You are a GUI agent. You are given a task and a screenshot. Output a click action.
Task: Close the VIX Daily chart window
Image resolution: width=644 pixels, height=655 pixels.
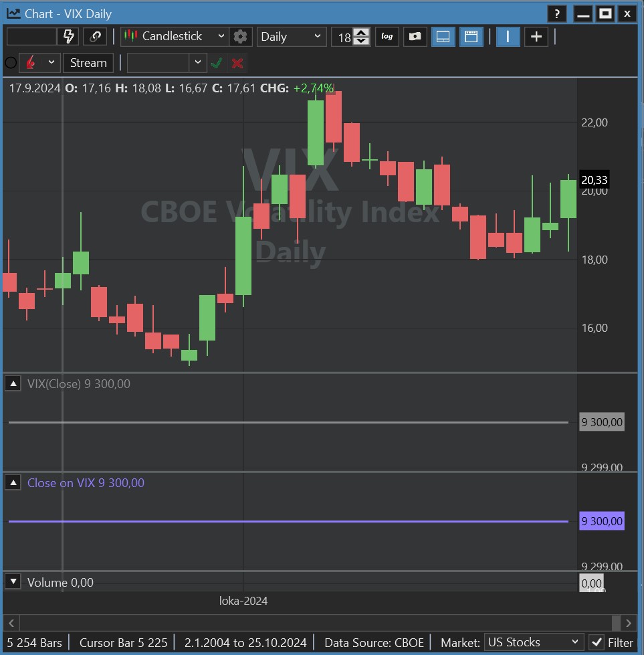[627, 14]
